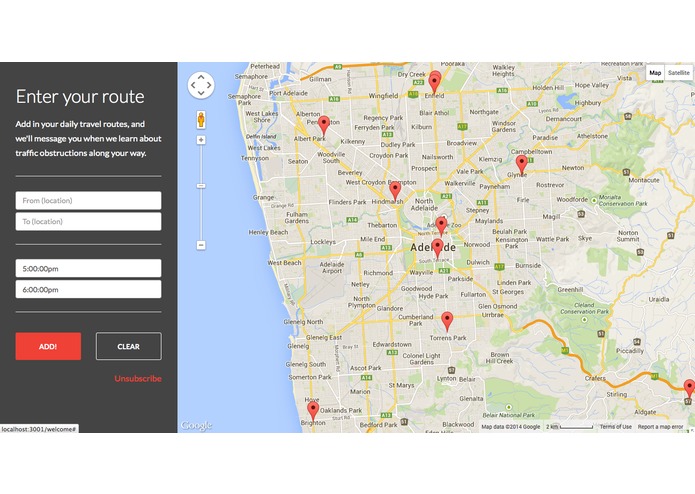This screenshot has width=695, height=494.
Task: Click the Morialta Conservation Park label
Action: coord(623,200)
